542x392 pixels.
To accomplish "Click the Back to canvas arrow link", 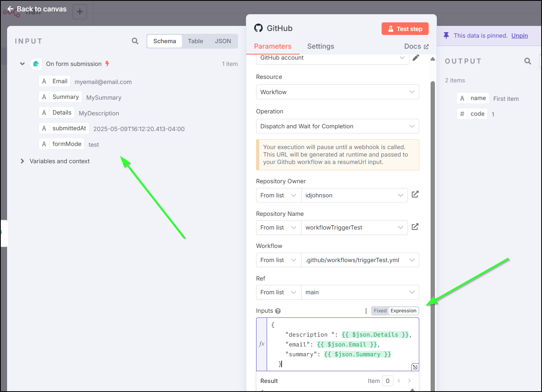I will tap(37, 9).
